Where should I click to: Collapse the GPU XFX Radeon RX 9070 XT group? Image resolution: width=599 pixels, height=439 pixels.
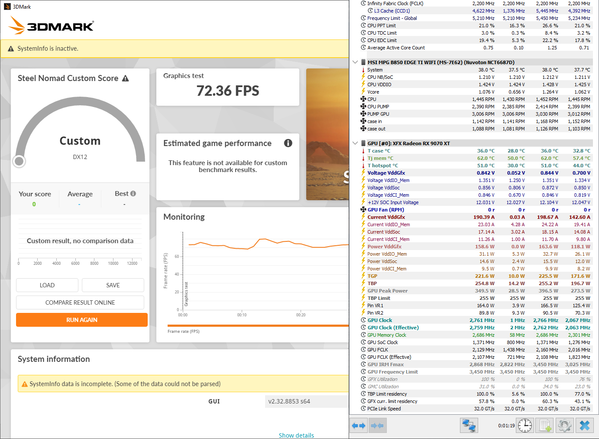355,144
